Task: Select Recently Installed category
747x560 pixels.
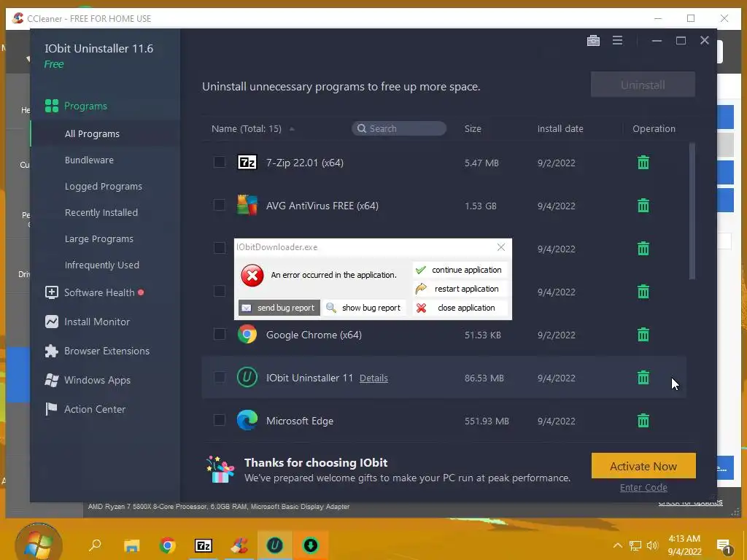Action: pos(101,212)
